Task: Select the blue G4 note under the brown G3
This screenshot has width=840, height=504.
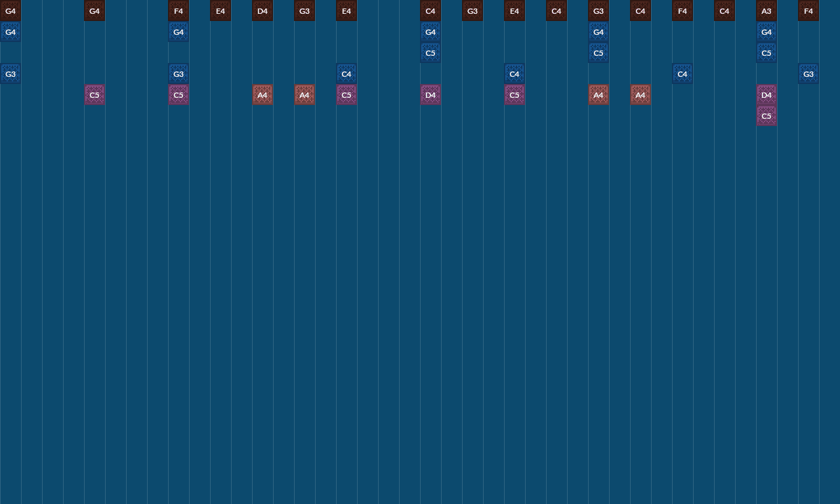Action: pos(598,31)
